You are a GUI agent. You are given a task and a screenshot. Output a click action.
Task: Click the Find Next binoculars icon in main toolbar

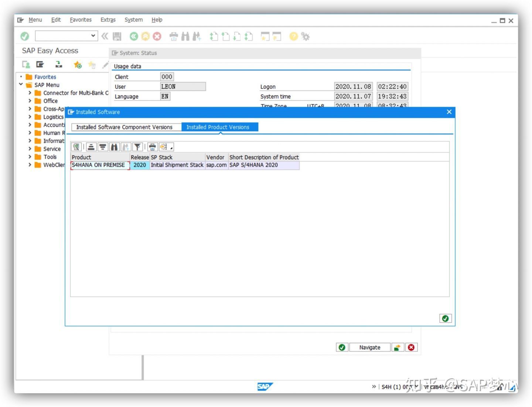tap(197, 36)
